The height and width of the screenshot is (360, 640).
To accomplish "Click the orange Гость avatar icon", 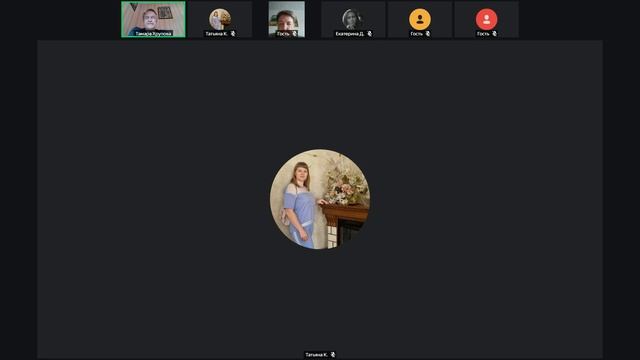I will pyautogui.click(x=420, y=19).
